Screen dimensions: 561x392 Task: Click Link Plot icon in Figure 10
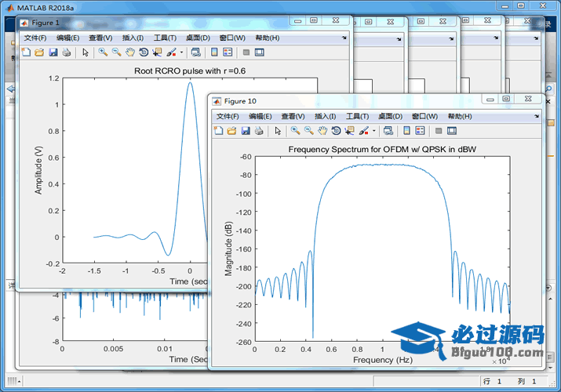pyautogui.click(x=388, y=131)
